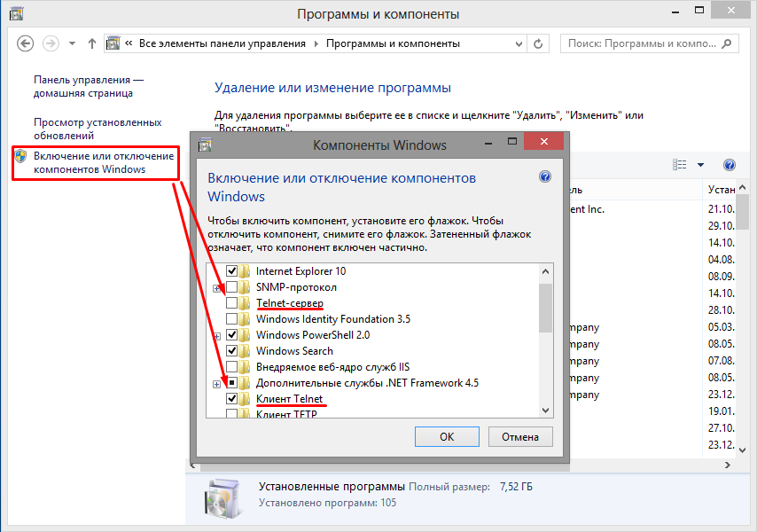Expand the SNMP-протокол tree node
The image size is (757, 532).
[217, 288]
